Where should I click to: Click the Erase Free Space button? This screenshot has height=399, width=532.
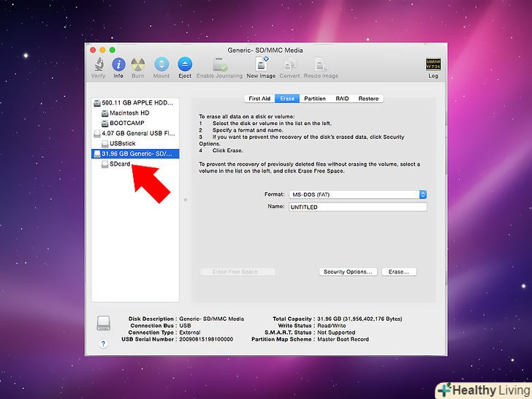237,272
